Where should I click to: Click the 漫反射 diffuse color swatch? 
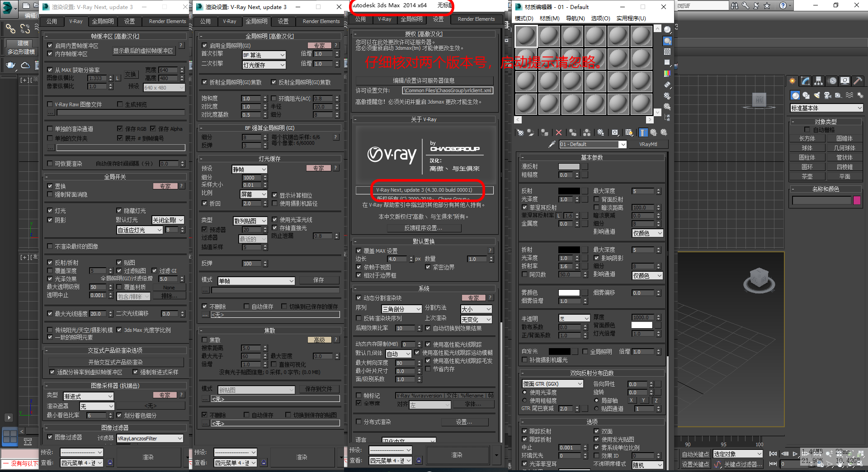click(x=569, y=166)
